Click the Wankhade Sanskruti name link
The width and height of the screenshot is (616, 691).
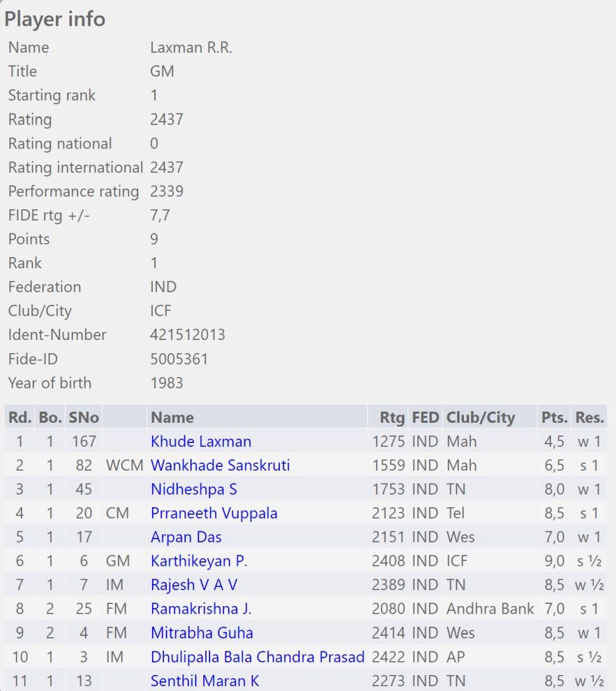[220, 465]
